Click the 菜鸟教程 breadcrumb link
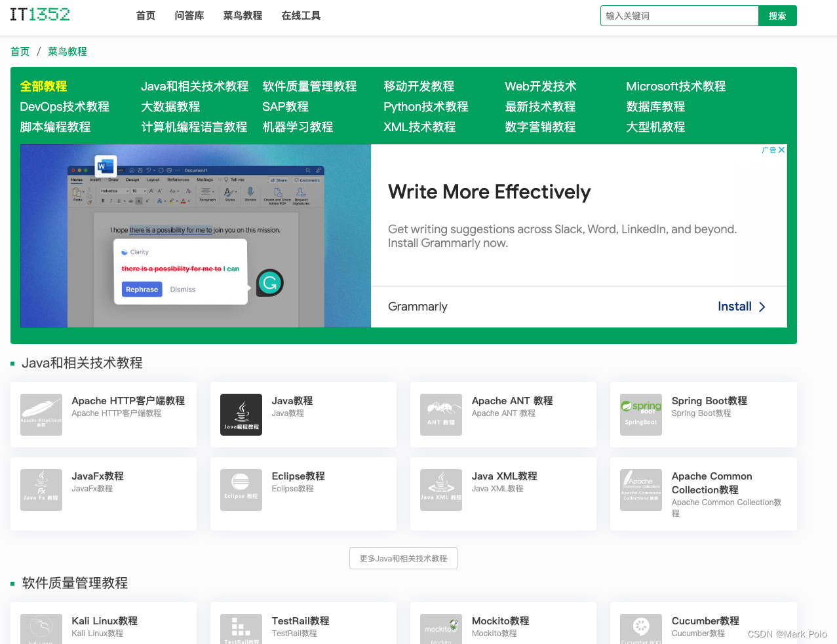This screenshot has width=837, height=644. pyautogui.click(x=68, y=52)
